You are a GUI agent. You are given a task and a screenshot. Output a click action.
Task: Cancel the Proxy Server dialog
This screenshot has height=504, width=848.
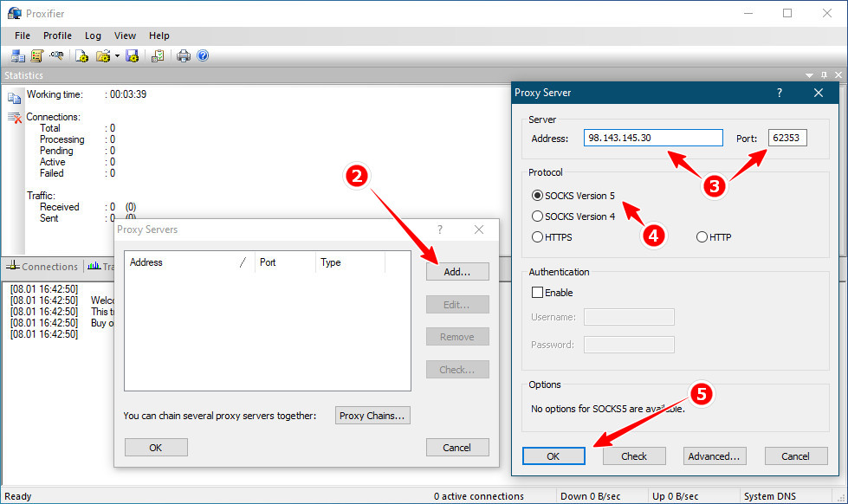[795, 456]
